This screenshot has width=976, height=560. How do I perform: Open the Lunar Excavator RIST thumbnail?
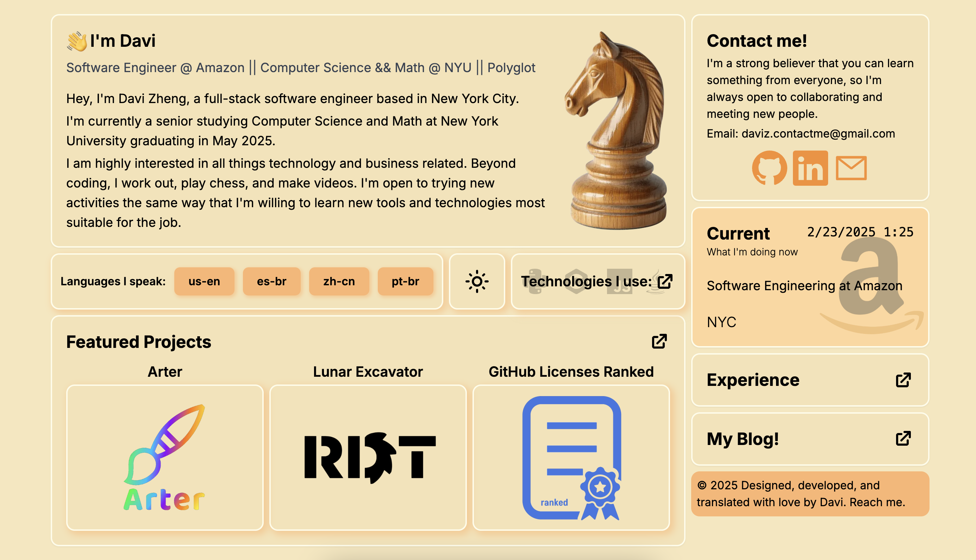(x=368, y=458)
